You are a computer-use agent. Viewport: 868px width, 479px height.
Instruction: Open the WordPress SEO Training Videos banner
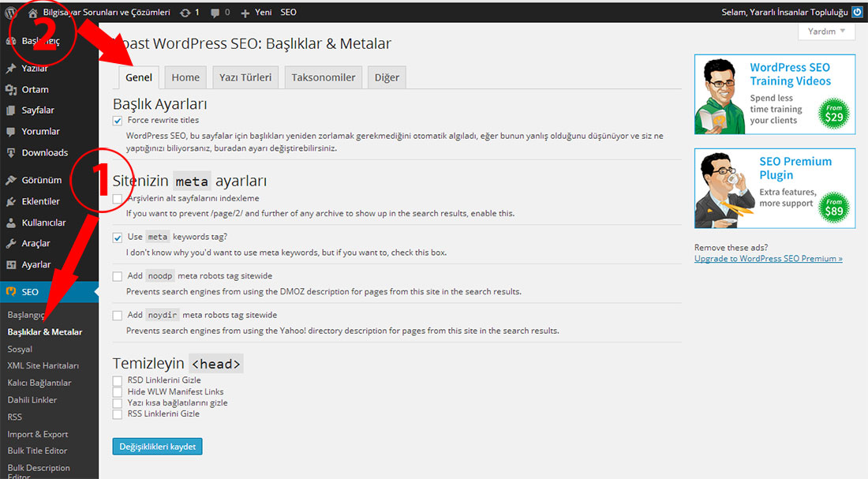pos(774,94)
